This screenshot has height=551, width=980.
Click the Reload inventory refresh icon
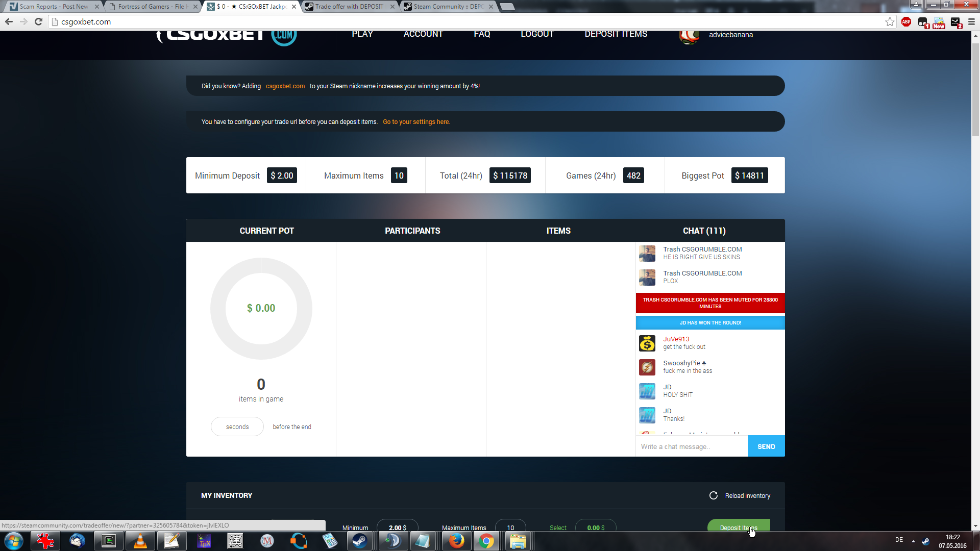(714, 495)
